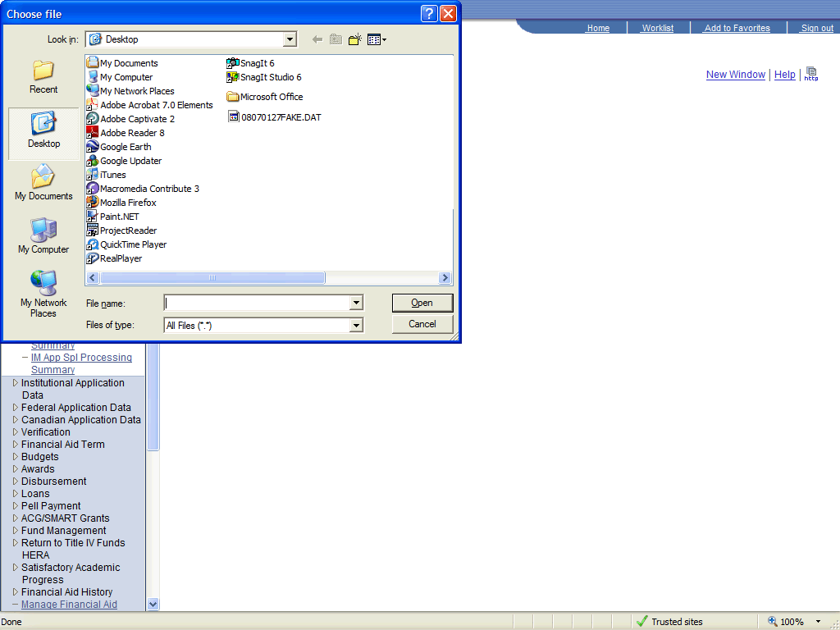
Task: Click the http copy-URL icon
Action: [811, 74]
